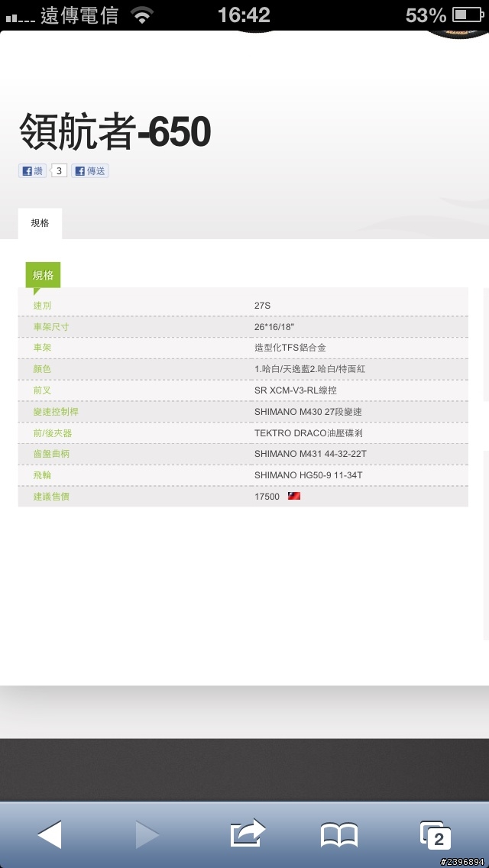Click the 1.哈白/天逸藍2.哈白/特面紅 value
The width and height of the screenshot is (489, 868).
(x=309, y=369)
